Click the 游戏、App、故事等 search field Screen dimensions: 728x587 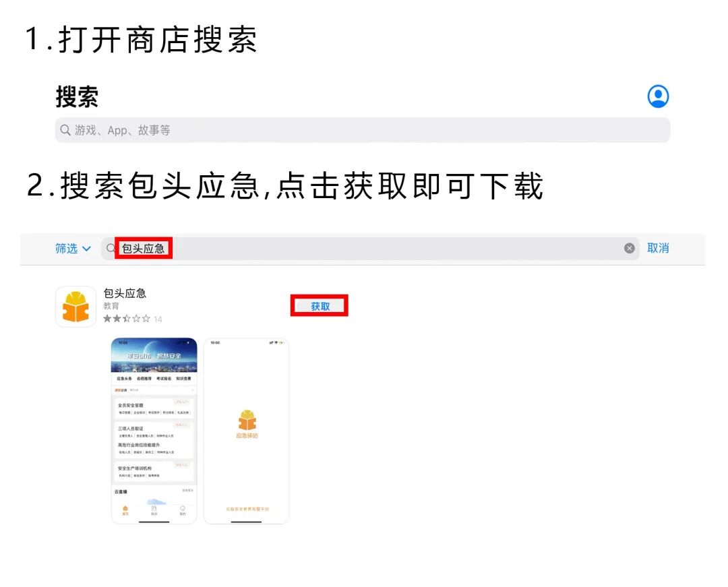tap(362, 130)
